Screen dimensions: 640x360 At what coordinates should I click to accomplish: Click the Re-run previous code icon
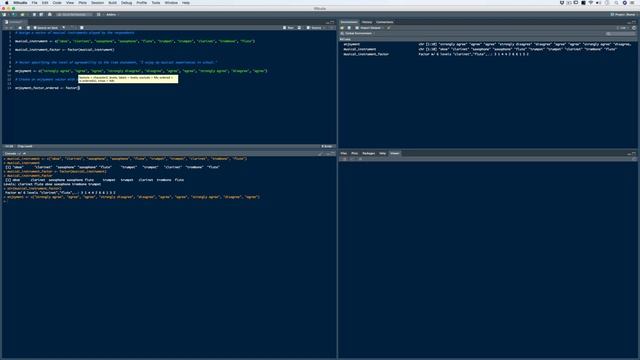point(299,28)
